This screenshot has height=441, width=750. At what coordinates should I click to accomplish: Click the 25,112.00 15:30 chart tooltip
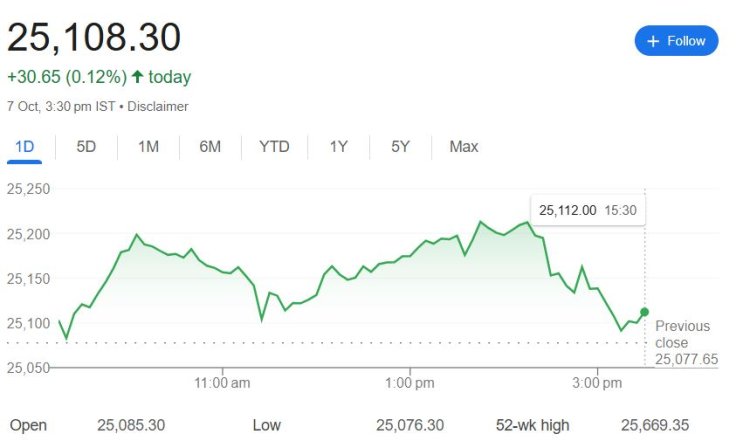pyautogui.click(x=587, y=210)
